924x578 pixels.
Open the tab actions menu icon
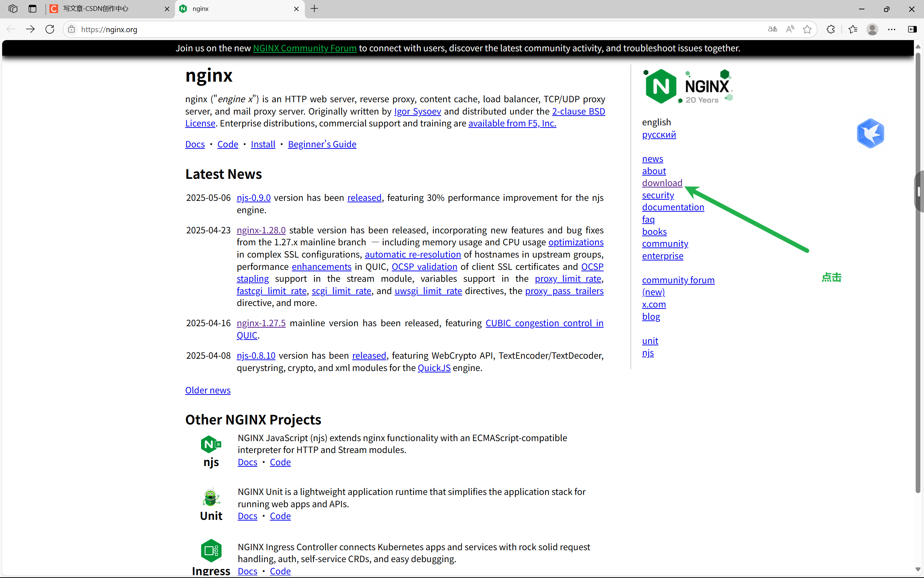click(32, 8)
